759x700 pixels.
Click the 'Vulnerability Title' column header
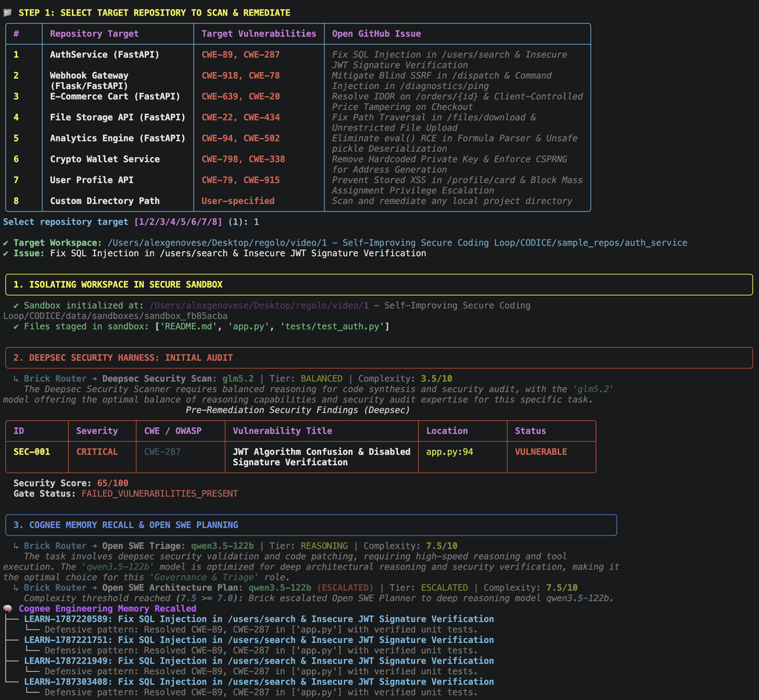(x=282, y=431)
